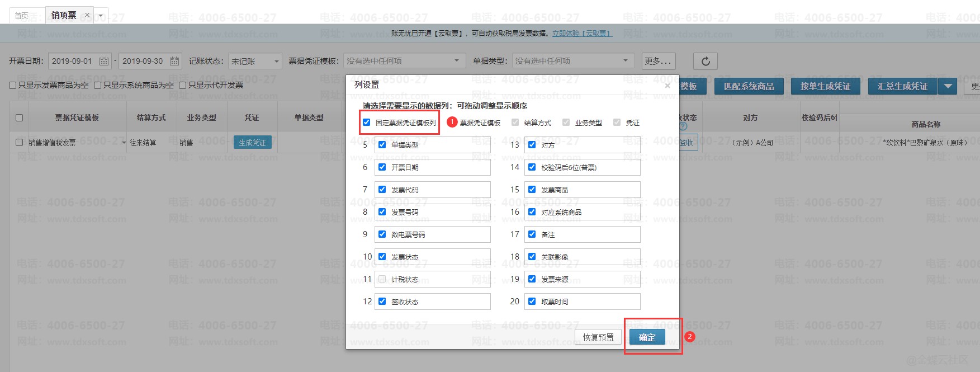
Task: Click the refresh icon button
Action: pos(706,61)
